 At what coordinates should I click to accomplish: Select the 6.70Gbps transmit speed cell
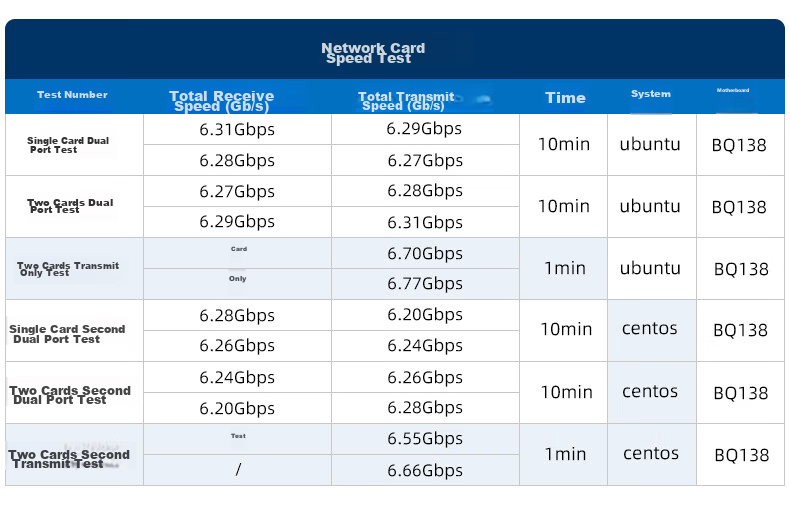(x=425, y=253)
